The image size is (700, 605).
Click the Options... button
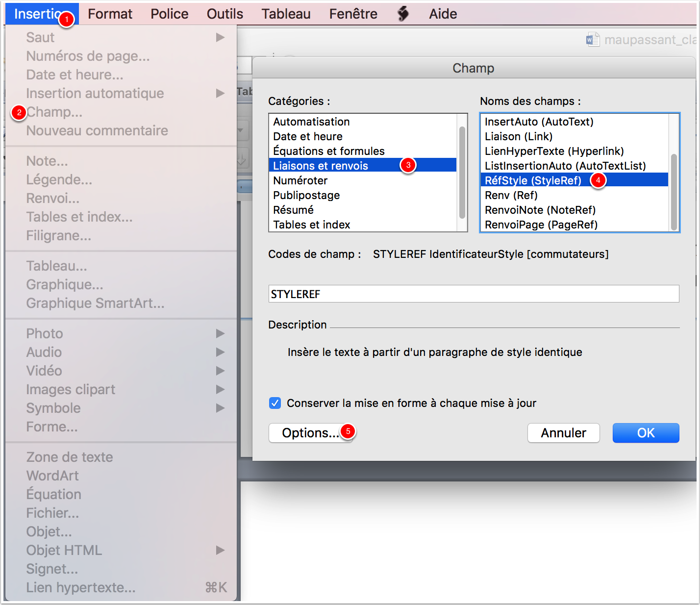pos(310,433)
